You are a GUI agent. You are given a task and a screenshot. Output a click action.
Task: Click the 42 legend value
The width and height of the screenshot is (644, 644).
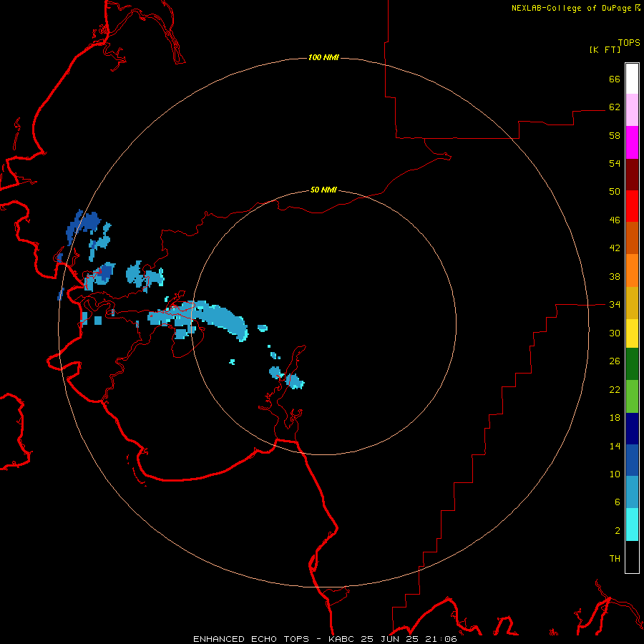615,248
